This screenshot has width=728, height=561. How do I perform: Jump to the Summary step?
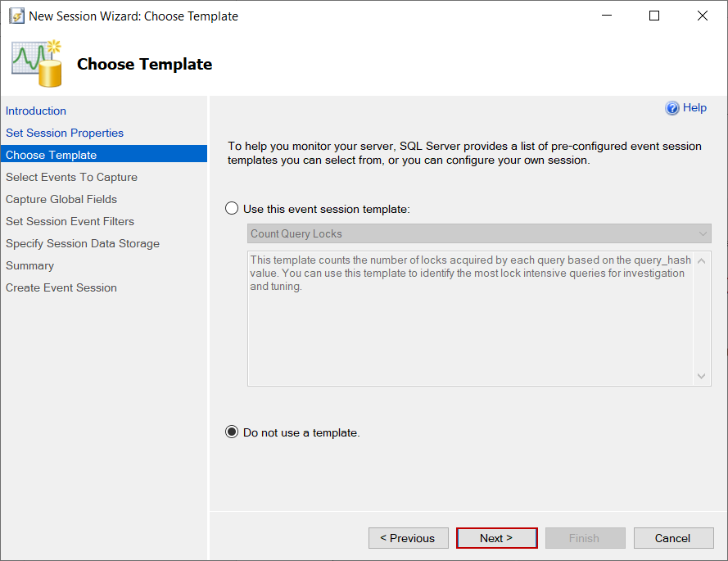pos(29,265)
